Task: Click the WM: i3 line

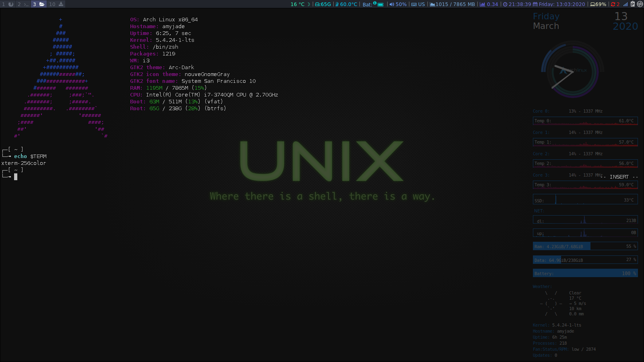Action: [x=140, y=60]
